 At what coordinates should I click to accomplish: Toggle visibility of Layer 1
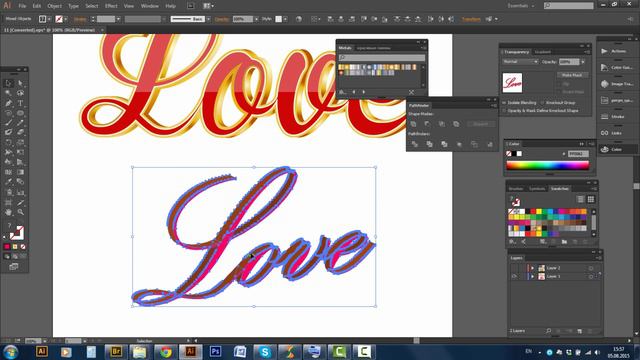[514, 276]
